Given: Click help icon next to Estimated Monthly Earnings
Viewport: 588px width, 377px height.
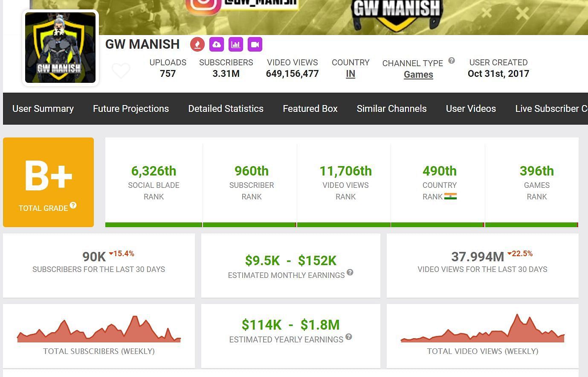Looking at the screenshot, I should point(350,272).
